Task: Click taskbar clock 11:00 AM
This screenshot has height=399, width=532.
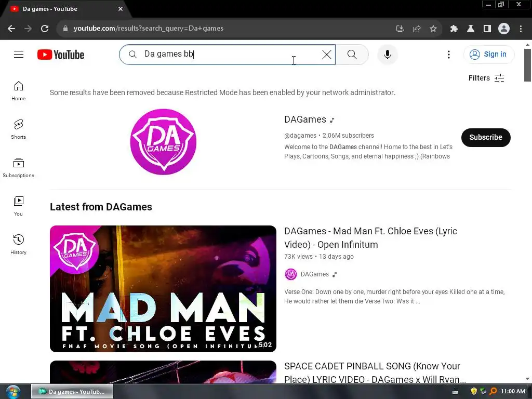Action: click(513, 392)
